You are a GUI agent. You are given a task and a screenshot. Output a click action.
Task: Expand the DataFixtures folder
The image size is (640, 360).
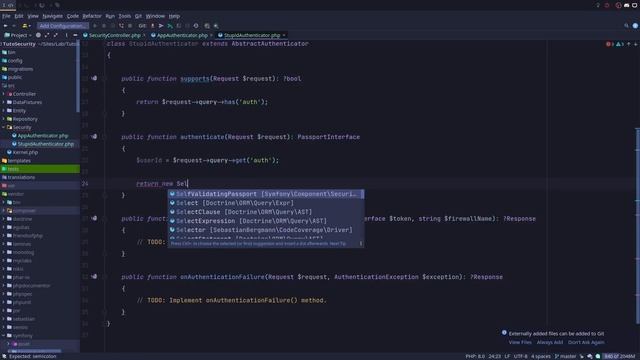[4, 102]
